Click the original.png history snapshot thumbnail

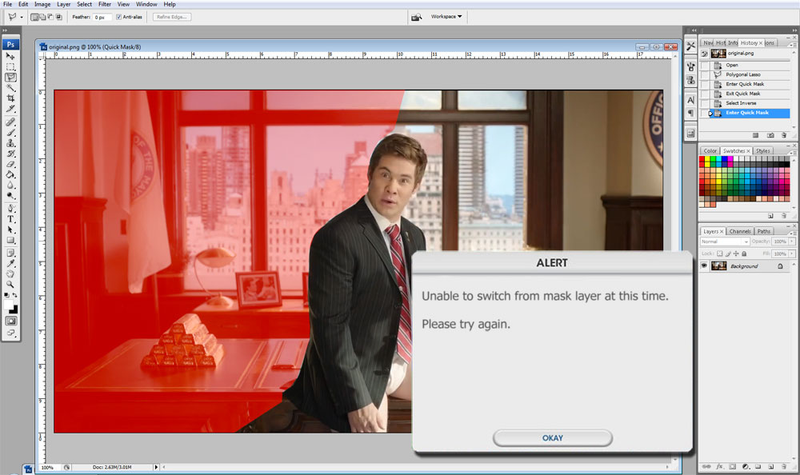click(718, 53)
